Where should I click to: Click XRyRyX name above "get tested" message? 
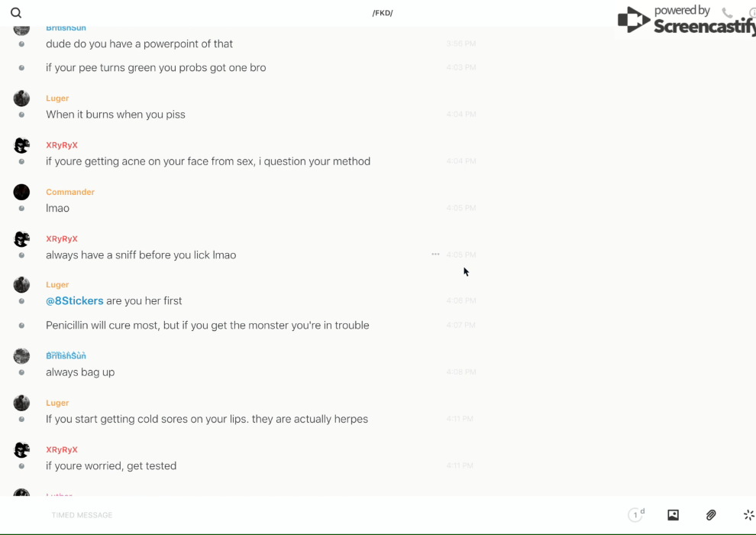62,449
